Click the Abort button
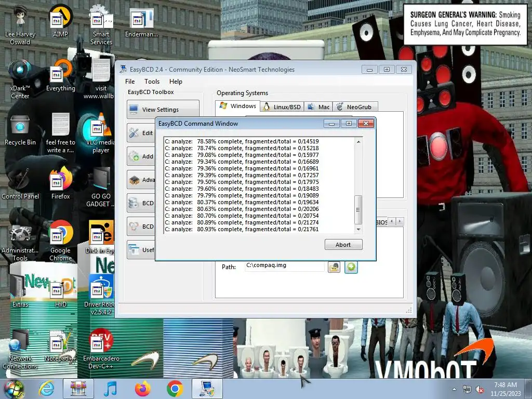 click(x=343, y=245)
